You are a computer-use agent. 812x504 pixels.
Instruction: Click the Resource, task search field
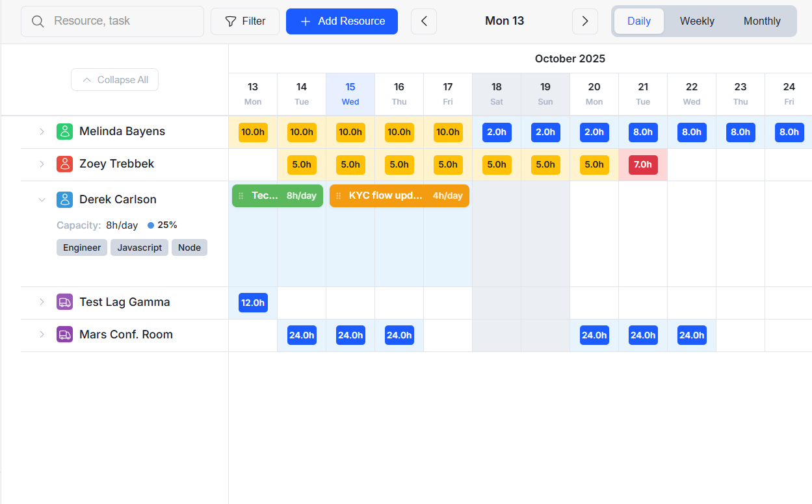click(x=117, y=21)
